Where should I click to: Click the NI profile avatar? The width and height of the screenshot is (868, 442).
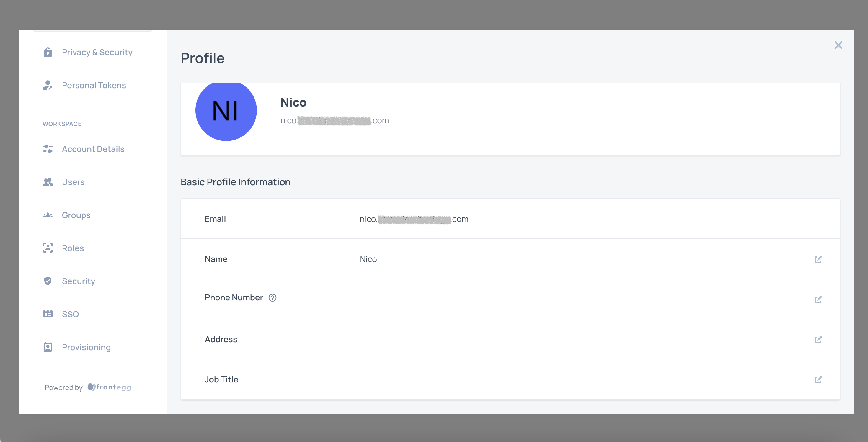click(x=226, y=111)
